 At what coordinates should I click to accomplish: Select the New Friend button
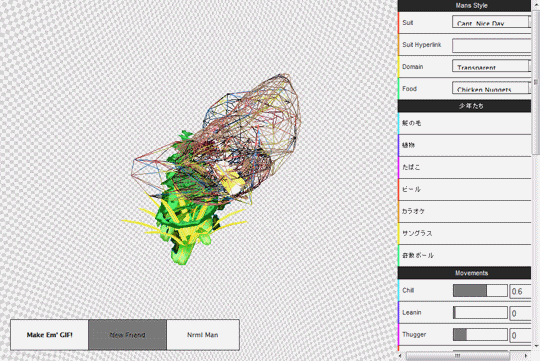coord(127,335)
